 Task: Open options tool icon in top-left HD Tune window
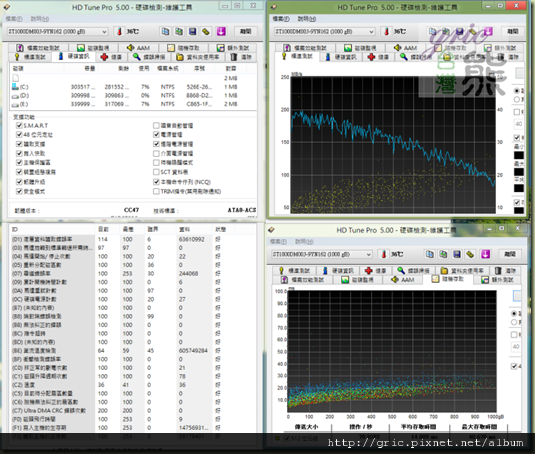tap(206, 31)
